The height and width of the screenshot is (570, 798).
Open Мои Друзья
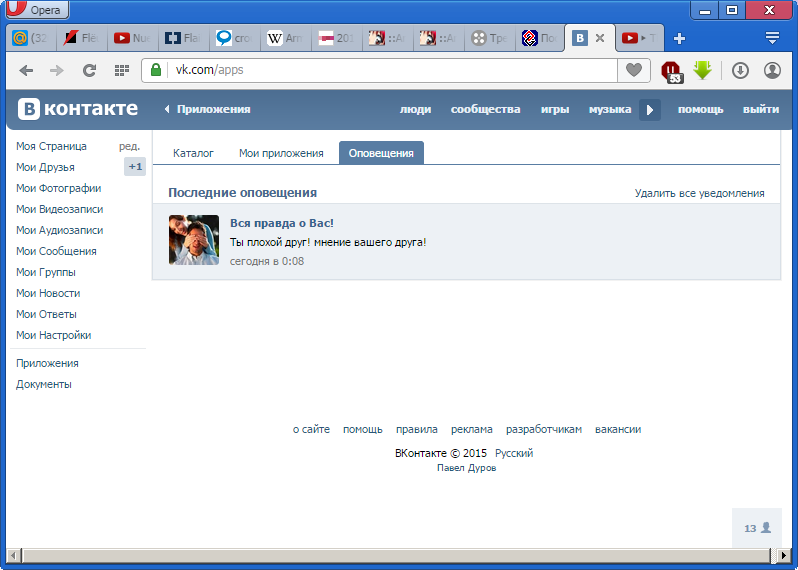(45, 167)
